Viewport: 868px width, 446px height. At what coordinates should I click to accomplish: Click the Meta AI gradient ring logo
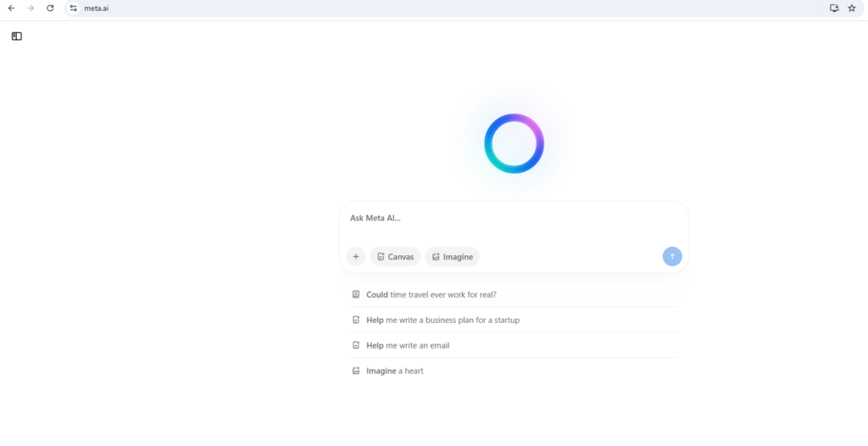515,143
